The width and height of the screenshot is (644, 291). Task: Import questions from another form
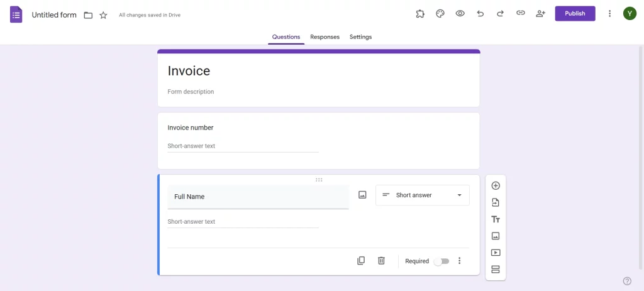click(x=496, y=202)
